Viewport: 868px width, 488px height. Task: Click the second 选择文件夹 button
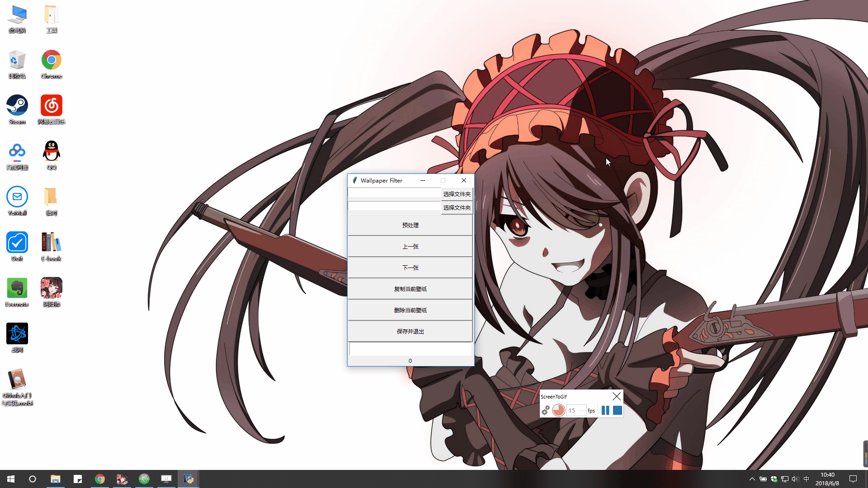click(x=457, y=207)
